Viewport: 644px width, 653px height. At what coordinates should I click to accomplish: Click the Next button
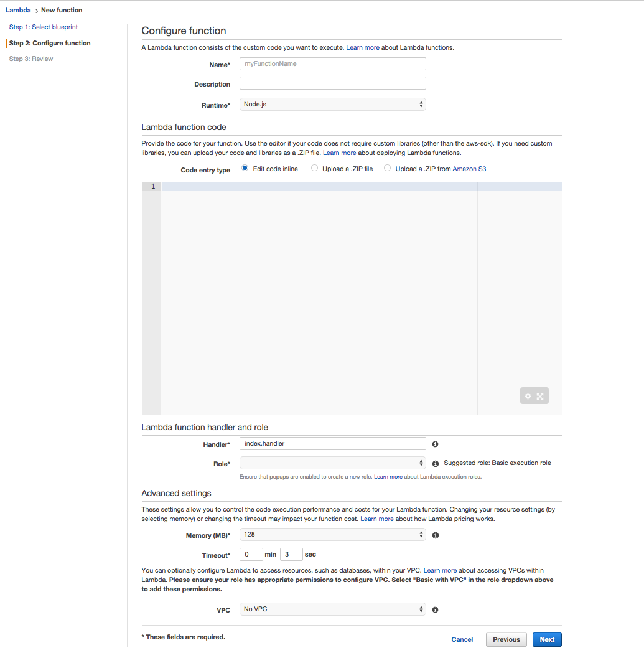click(547, 640)
